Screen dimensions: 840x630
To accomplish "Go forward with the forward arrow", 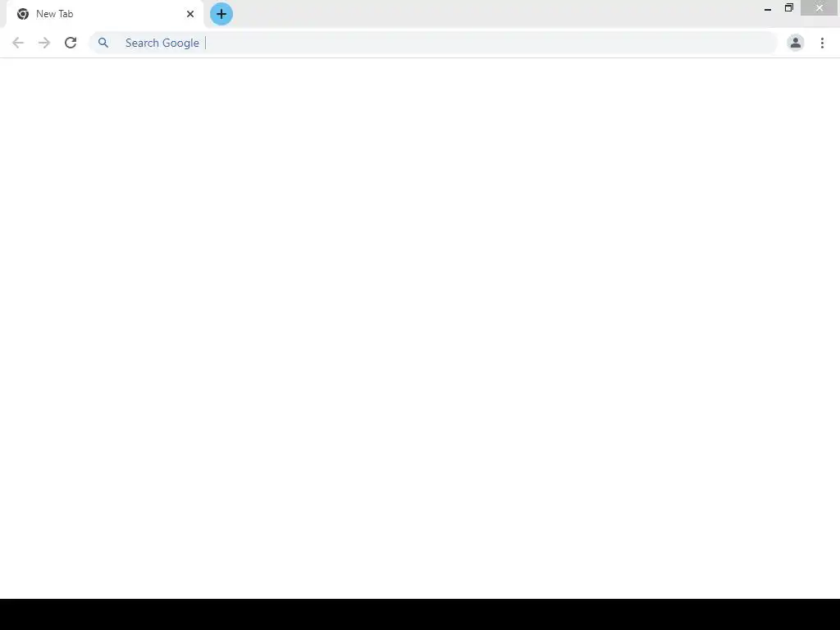I will pyautogui.click(x=44, y=43).
